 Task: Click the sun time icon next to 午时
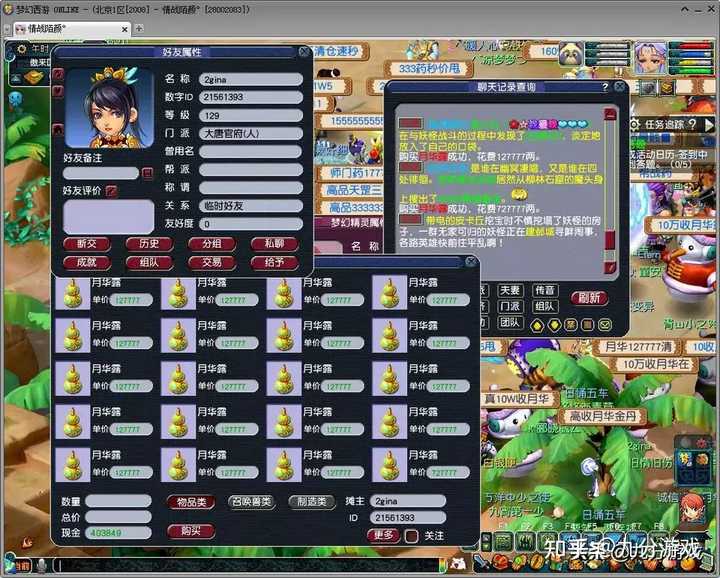tap(22, 49)
